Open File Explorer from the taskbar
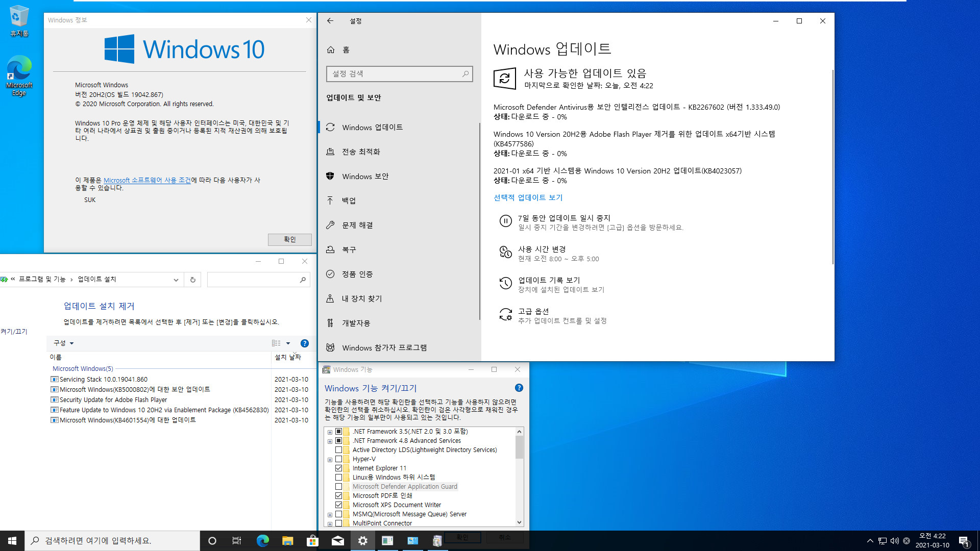Image resolution: width=980 pixels, height=551 pixels. point(287,541)
